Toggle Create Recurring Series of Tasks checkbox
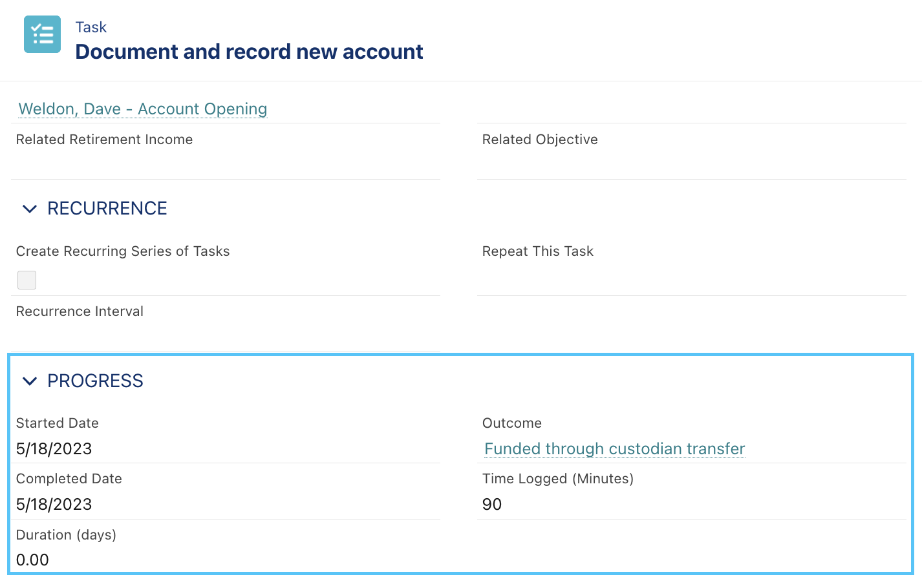This screenshot has height=588, width=922. (27, 280)
